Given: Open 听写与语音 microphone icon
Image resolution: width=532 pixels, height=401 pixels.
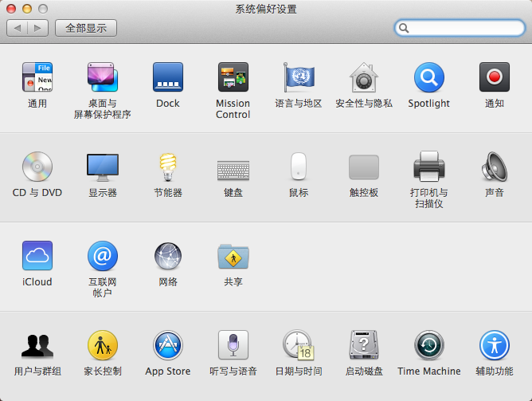Looking at the screenshot, I should (233, 344).
